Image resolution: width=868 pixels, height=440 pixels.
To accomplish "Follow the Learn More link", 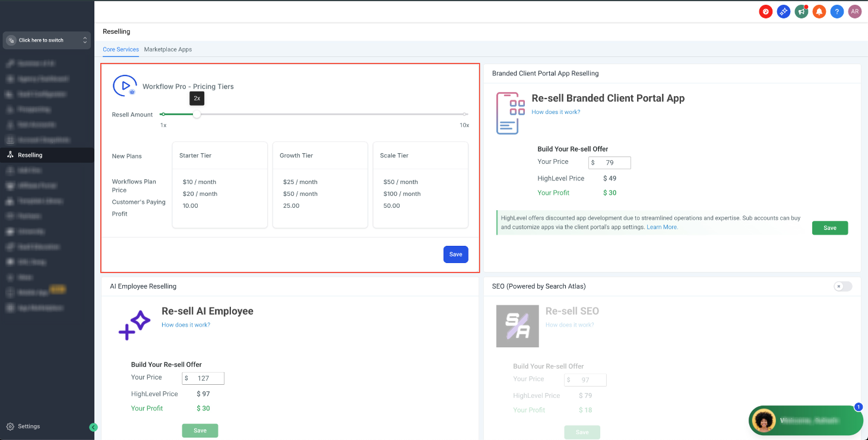I will click(x=662, y=227).
